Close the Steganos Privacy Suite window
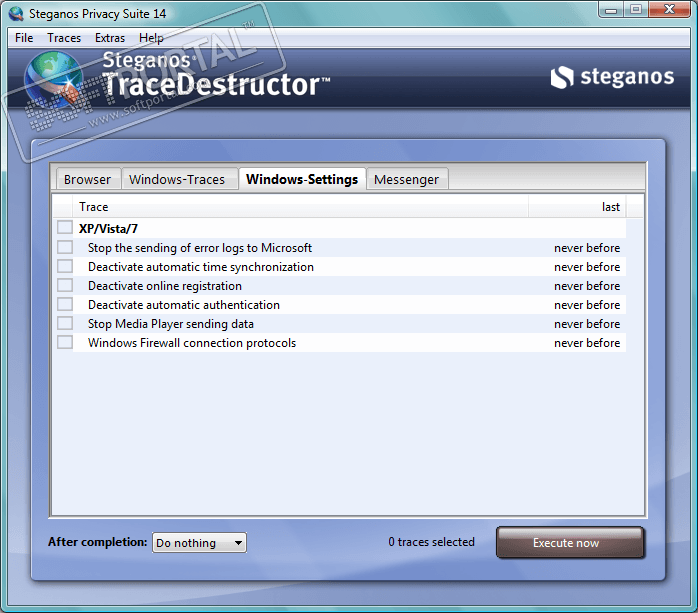This screenshot has height=613, width=698. (x=669, y=10)
